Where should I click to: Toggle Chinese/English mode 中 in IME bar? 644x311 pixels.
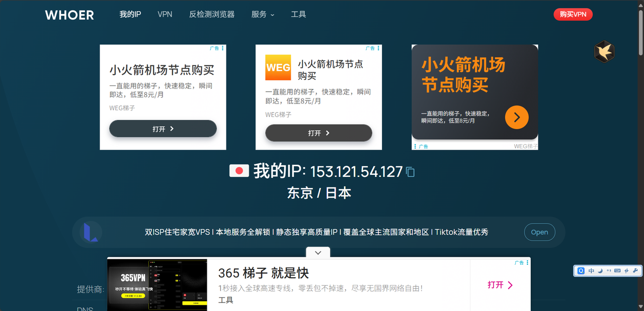pos(591,271)
